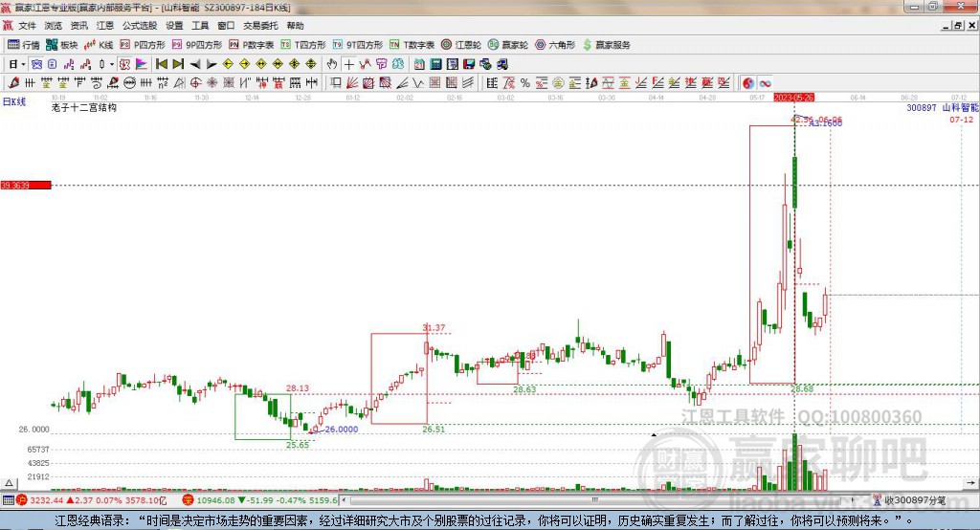
Task: Select the red pencil drawing tool
Action: coord(13,83)
